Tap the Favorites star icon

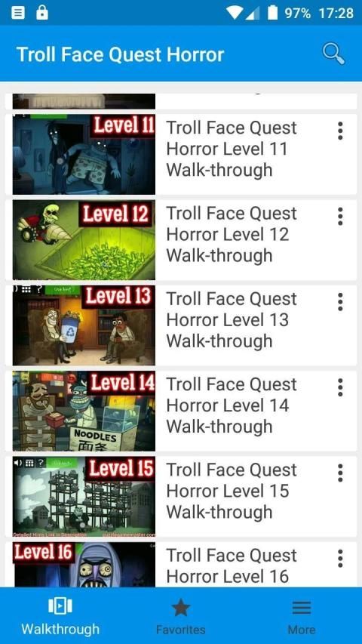[x=180, y=608]
